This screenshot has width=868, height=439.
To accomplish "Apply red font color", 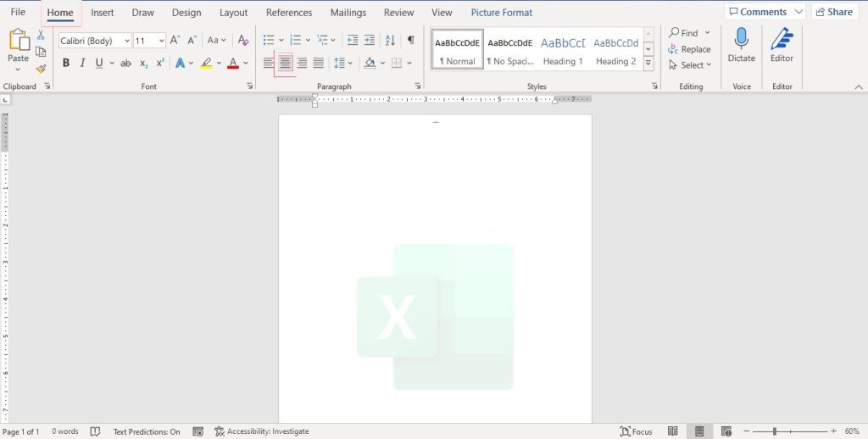I will [233, 63].
